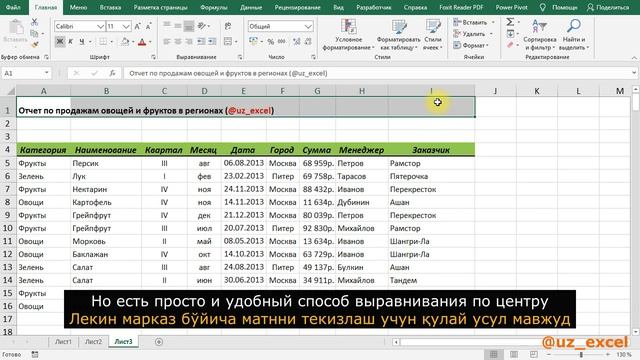Image resolution: width=640 pixels, height=360 pixels.
Task: Open Шрифт group dialog launcher
Action: [153, 57]
